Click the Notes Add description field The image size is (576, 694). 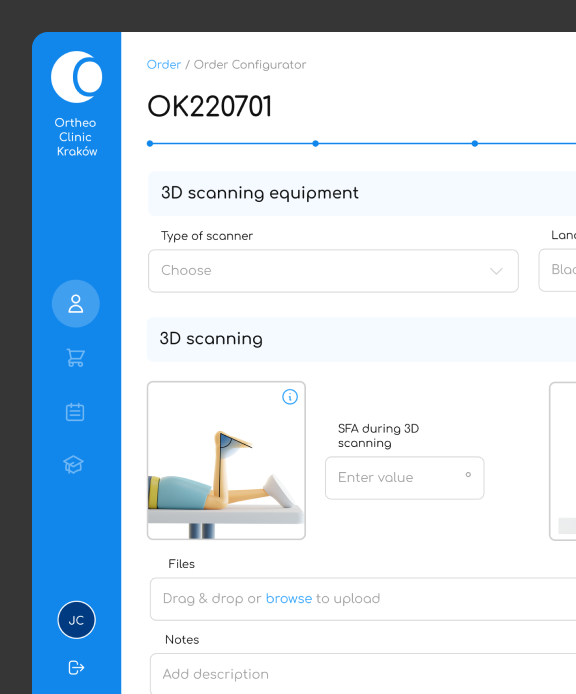363,674
